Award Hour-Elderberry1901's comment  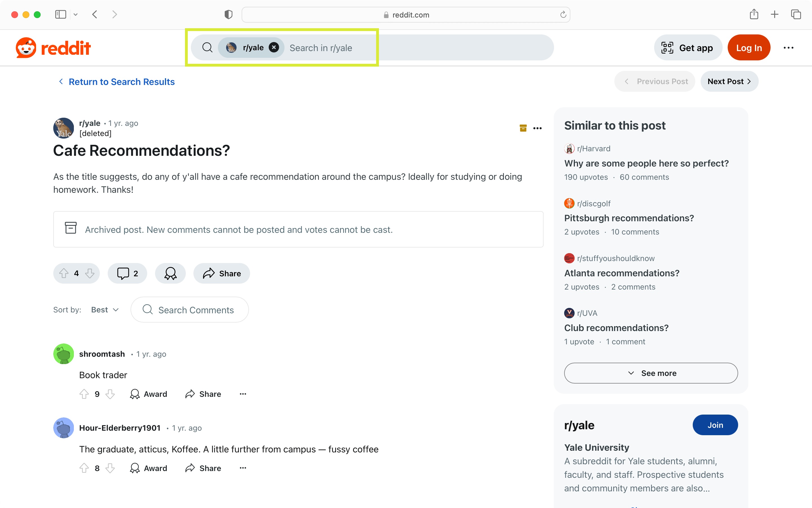(x=148, y=468)
